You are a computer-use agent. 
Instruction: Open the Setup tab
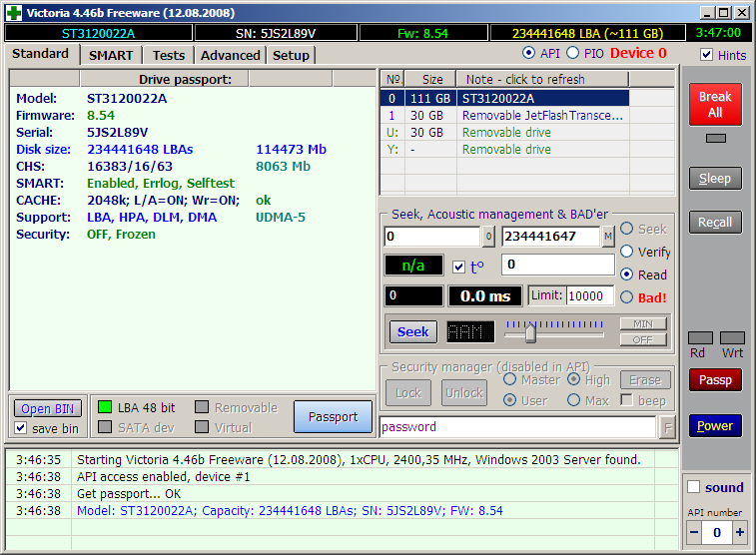(x=291, y=56)
